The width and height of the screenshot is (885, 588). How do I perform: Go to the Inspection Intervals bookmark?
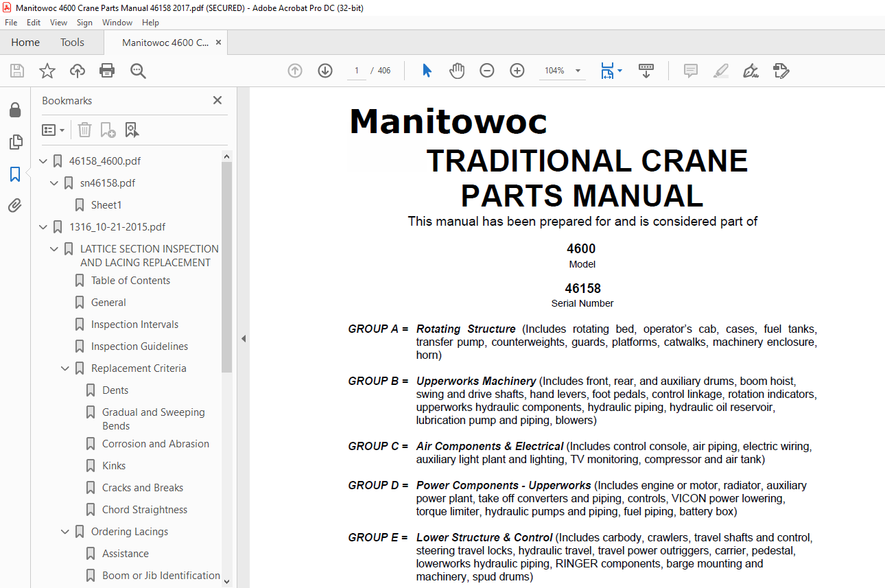(134, 325)
